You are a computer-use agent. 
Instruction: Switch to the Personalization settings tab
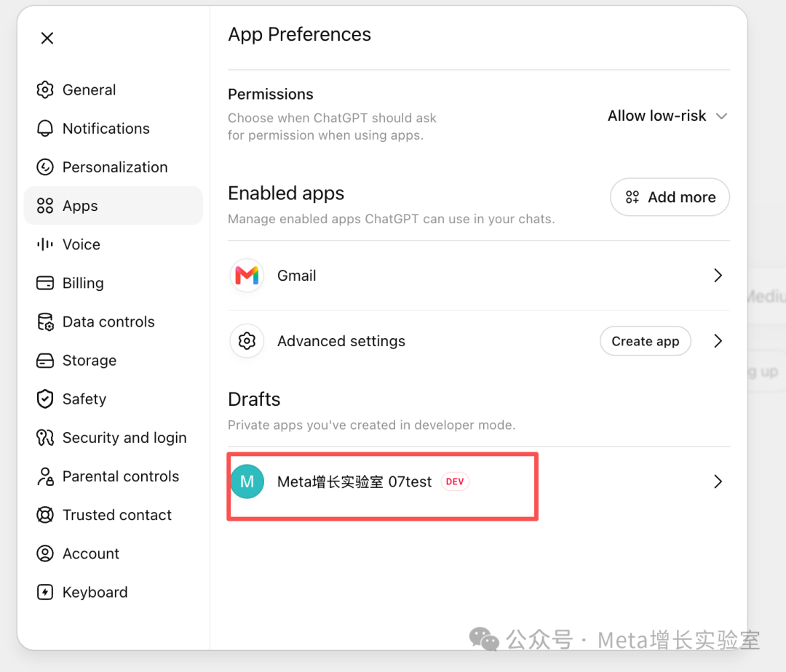[x=114, y=167]
